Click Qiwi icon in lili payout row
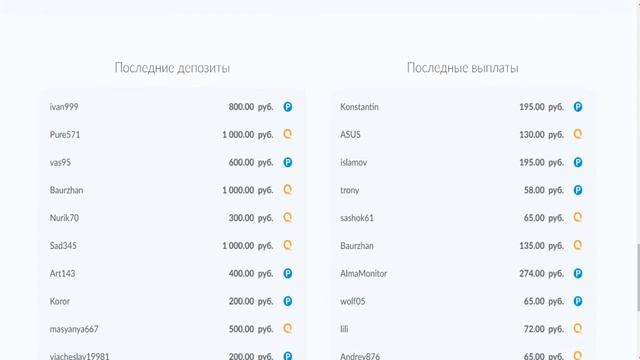The width and height of the screenshot is (640, 360). pos(578,329)
